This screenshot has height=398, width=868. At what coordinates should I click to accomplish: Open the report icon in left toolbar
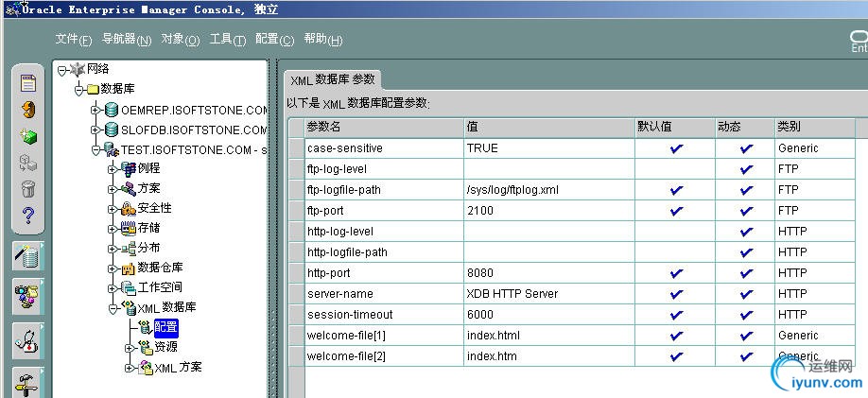pyautogui.click(x=27, y=83)
